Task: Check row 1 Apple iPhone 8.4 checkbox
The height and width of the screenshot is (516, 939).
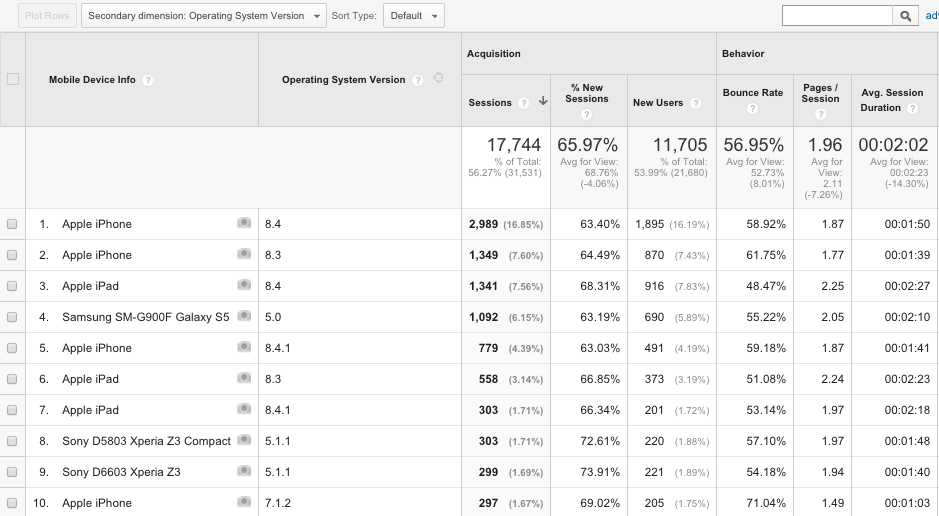Action: 12,224
